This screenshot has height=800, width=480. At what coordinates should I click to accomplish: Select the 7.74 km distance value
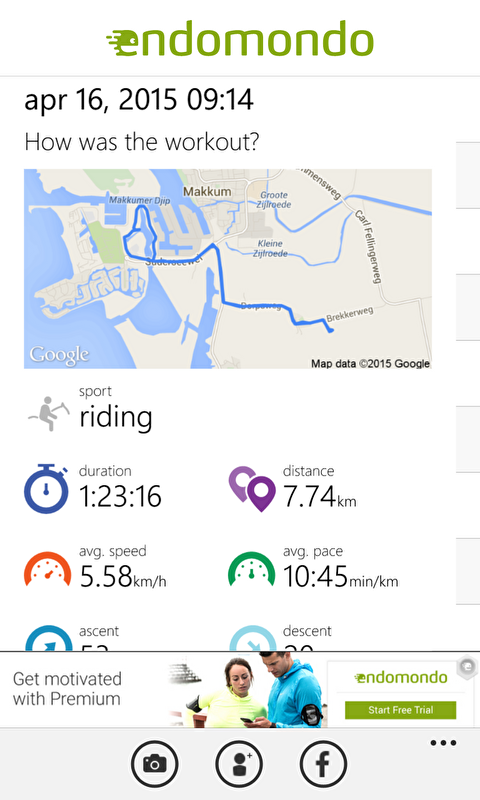click(320, 496)
